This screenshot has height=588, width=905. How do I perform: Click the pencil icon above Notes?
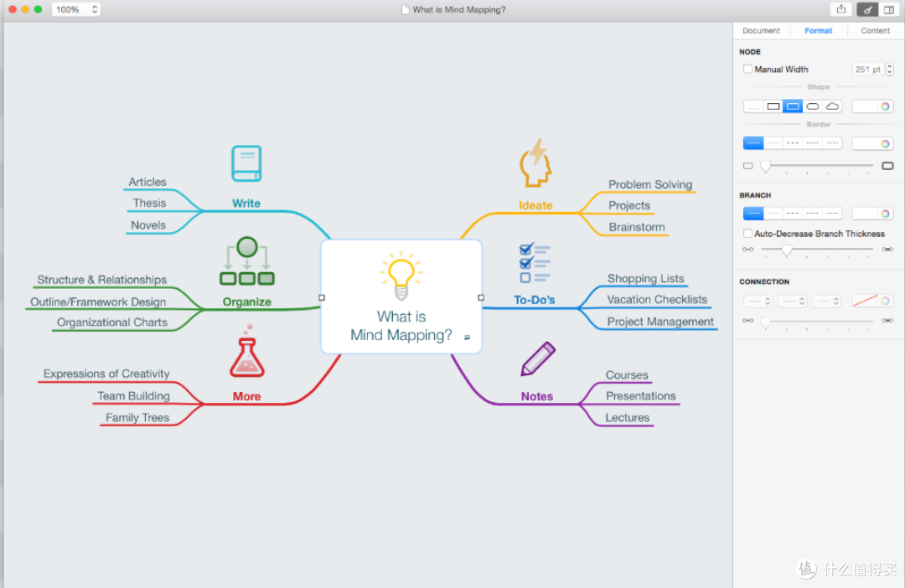[x=538, y=358]
